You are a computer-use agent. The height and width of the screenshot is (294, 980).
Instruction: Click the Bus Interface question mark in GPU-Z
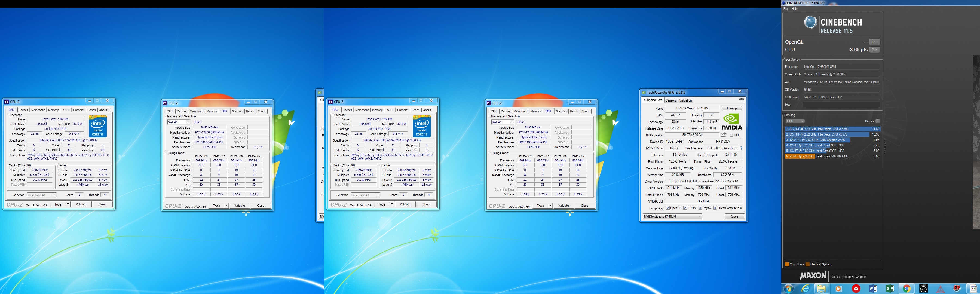(x=741, y=148)
